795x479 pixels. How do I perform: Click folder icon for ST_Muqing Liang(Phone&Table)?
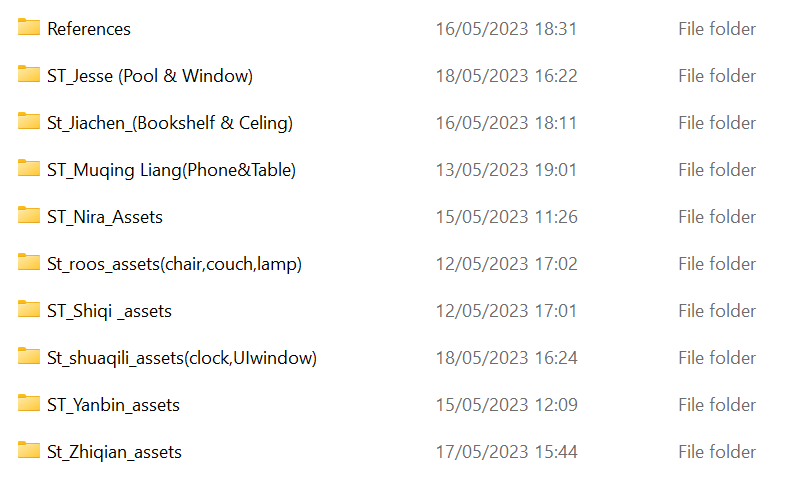(x=29, y=168)
